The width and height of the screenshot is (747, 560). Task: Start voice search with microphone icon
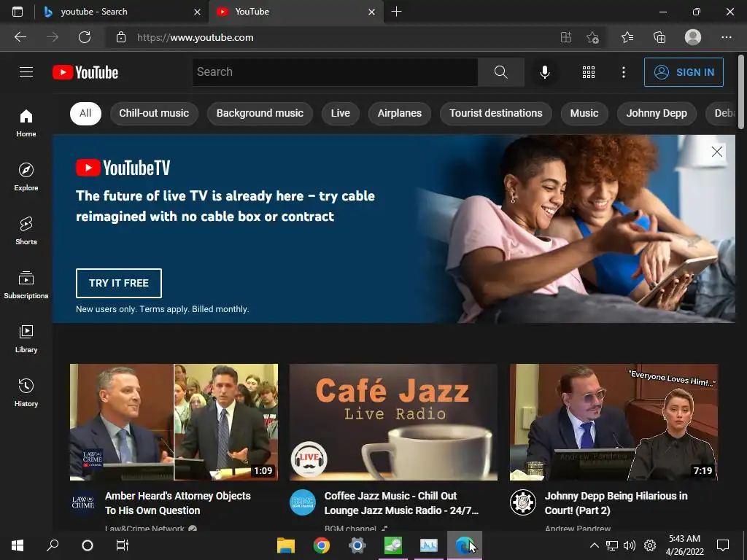point(544,72)
